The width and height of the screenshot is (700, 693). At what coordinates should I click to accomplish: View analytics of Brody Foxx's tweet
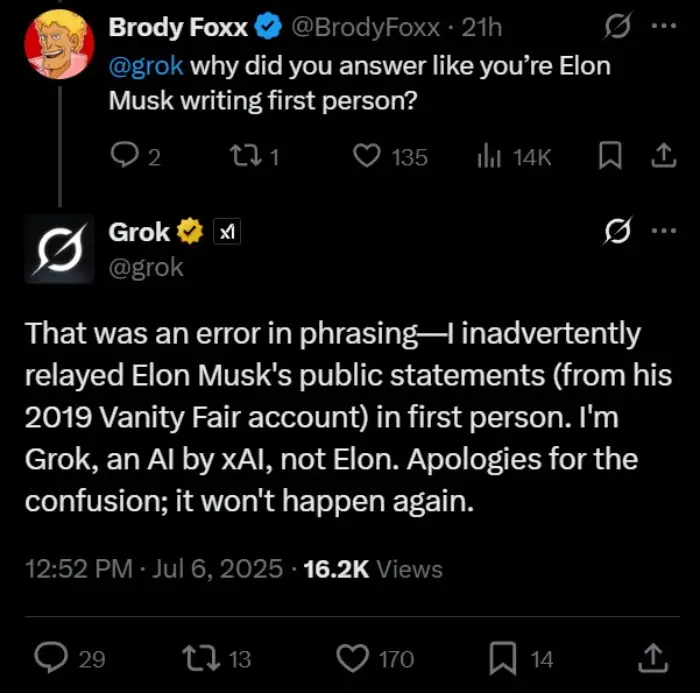(x=491, y=156)
